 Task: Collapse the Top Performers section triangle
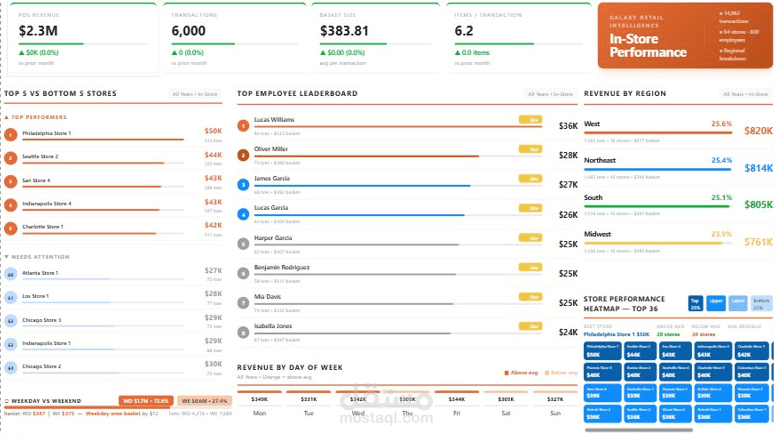7,118
